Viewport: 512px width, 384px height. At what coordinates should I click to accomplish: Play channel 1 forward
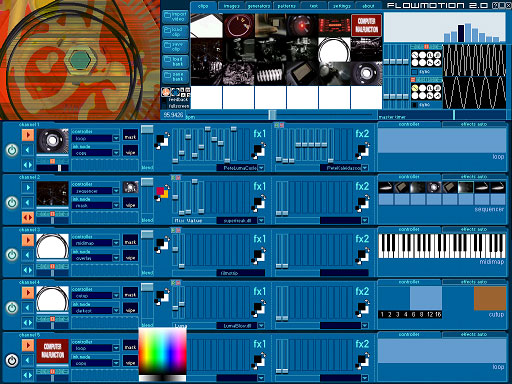click(x=28, y=135)
